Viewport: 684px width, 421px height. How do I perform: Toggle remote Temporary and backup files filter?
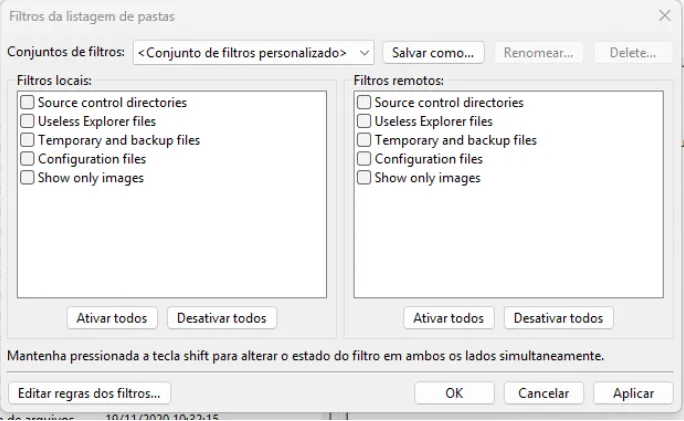tap(364, 140)
